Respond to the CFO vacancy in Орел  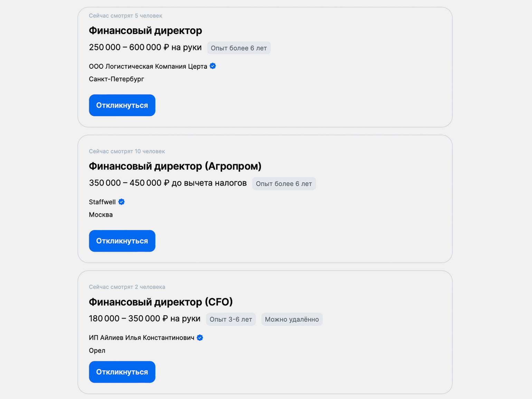(122, 372)
